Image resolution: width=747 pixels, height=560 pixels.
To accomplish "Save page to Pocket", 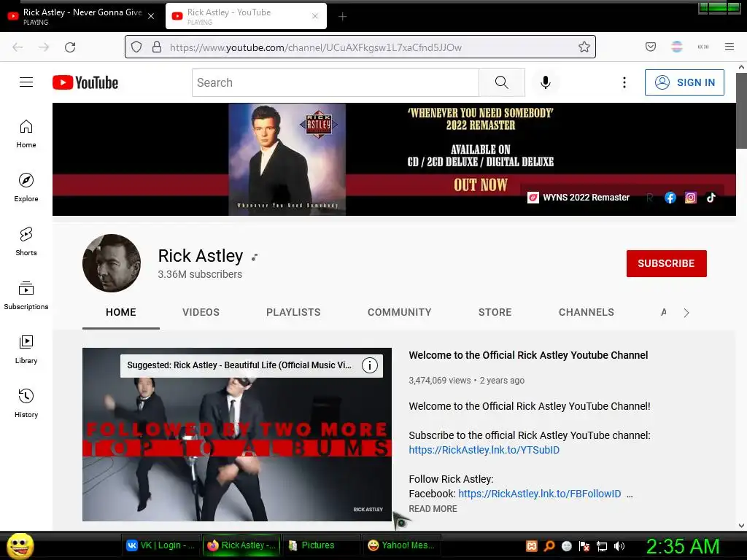I will pos(651,47).
